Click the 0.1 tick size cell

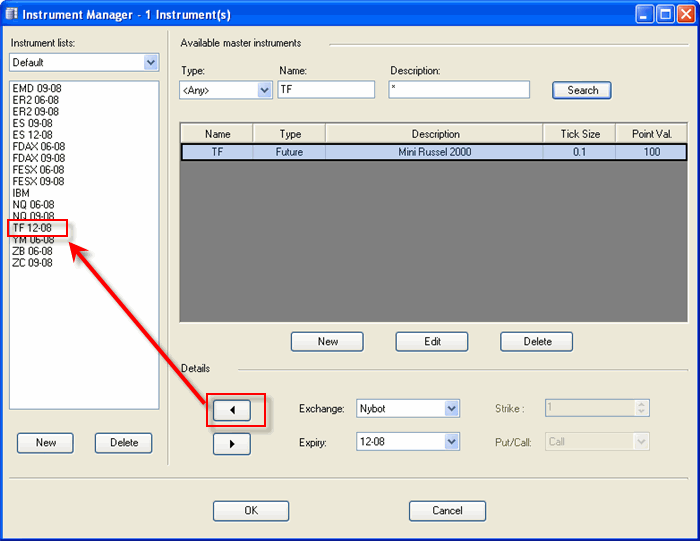click(x=579, y=152)
